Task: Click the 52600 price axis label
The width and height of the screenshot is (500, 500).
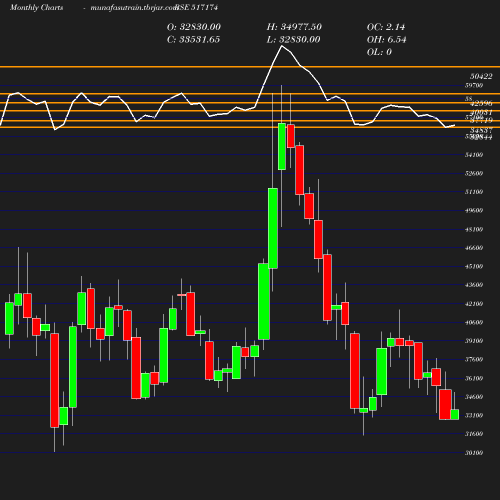Action: 474,173
